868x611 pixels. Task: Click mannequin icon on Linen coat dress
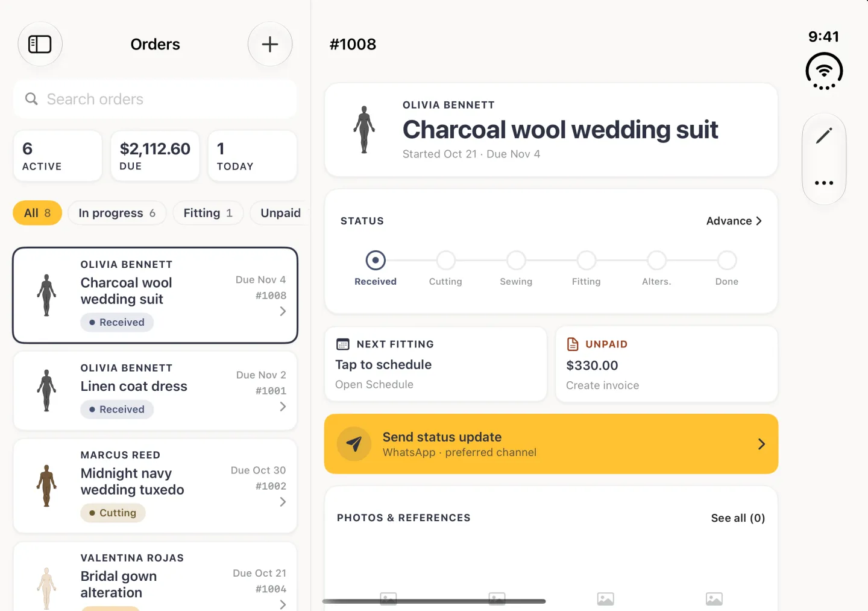click(x=46, y=390)
